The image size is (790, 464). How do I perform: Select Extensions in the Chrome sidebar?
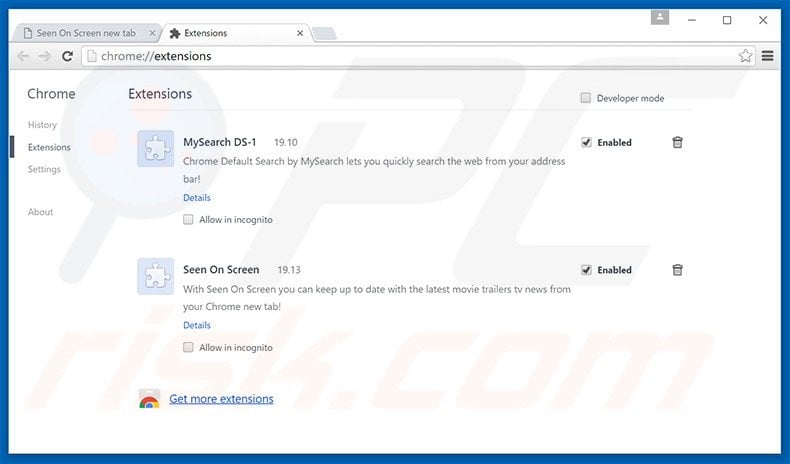point(49,147)
